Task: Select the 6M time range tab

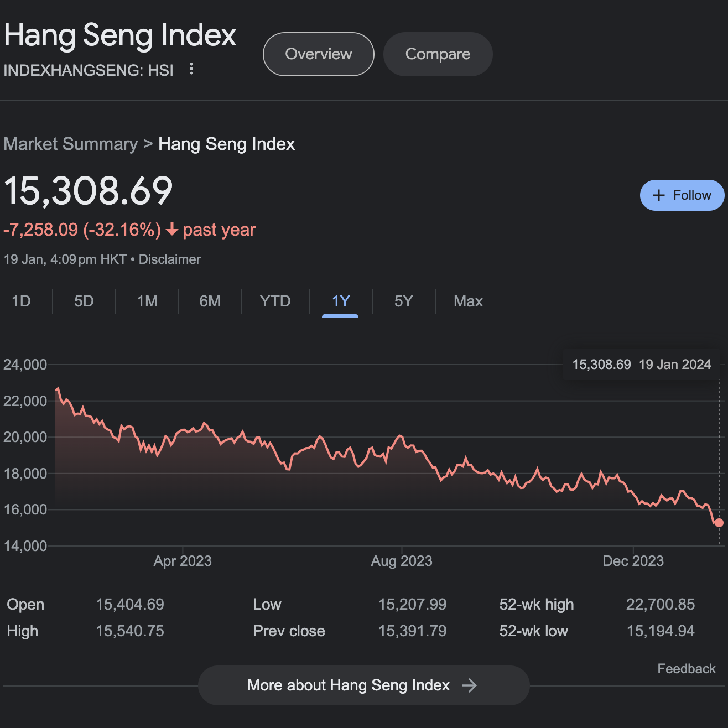Action: (210, 301)
